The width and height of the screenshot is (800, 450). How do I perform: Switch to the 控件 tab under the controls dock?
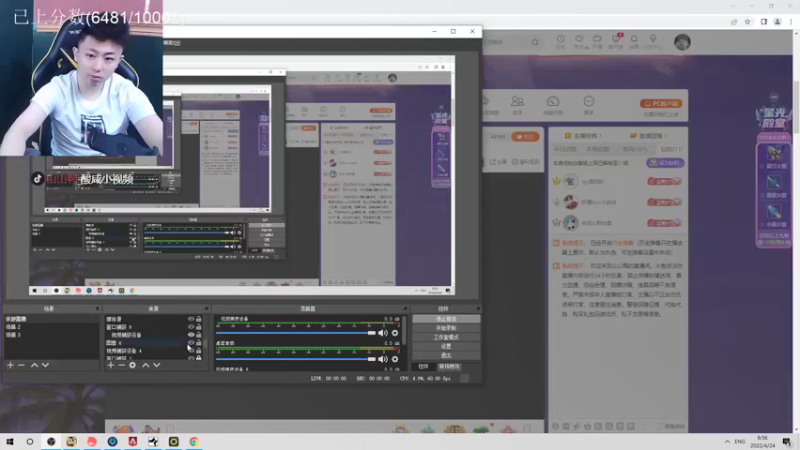coord(423,366)
